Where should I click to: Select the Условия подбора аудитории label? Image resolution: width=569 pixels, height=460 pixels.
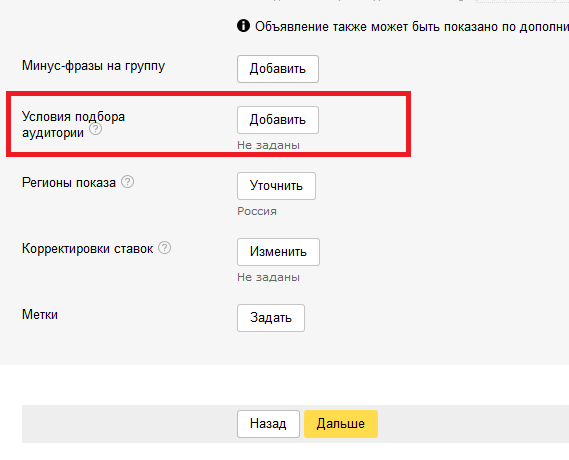coord(73,125)
